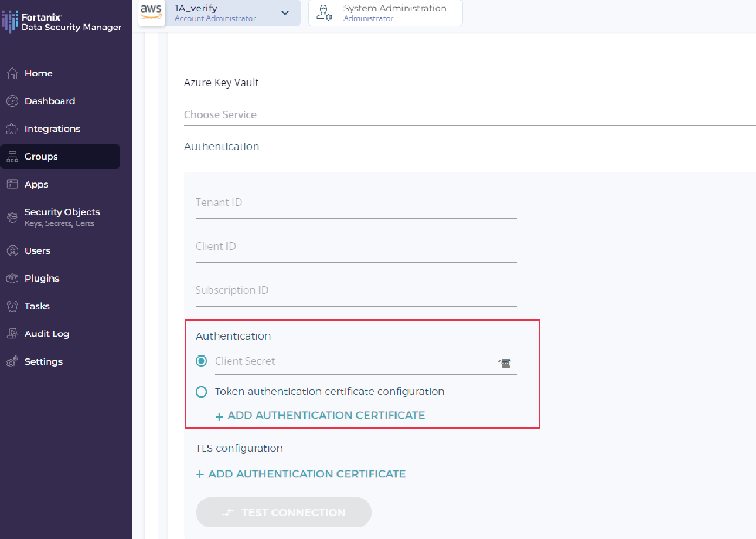Open Dashboard via its gauge icon
The height and width of the screenshot is (539, 756).
click(x=12, y=101)
